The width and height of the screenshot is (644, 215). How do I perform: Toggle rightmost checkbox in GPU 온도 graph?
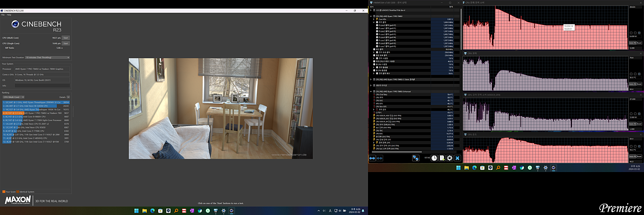[x=639, y=146]
